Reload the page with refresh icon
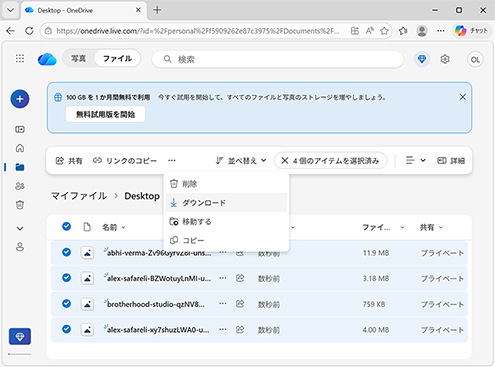The width and height of the screenshot is (495, 367). click(x=29, y=31)
